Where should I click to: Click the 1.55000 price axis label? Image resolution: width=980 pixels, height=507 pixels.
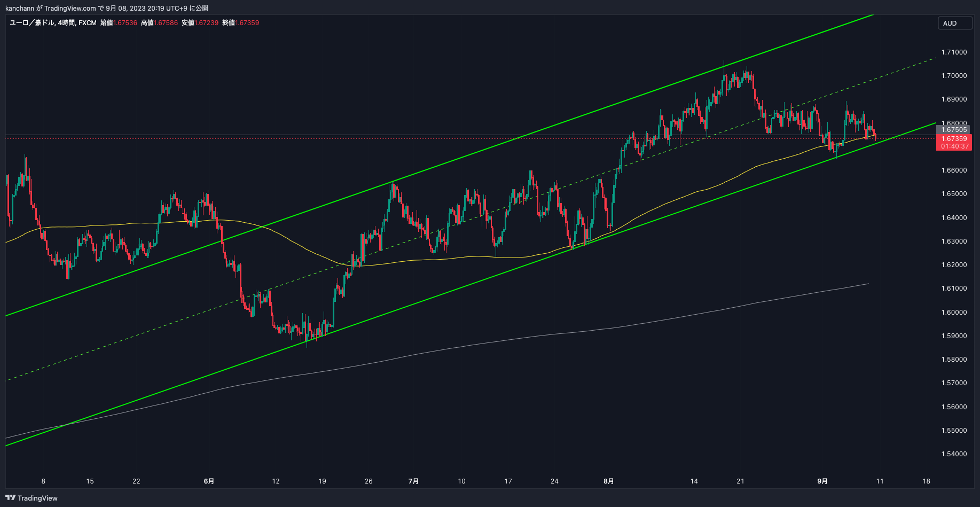tap(954, 430)
